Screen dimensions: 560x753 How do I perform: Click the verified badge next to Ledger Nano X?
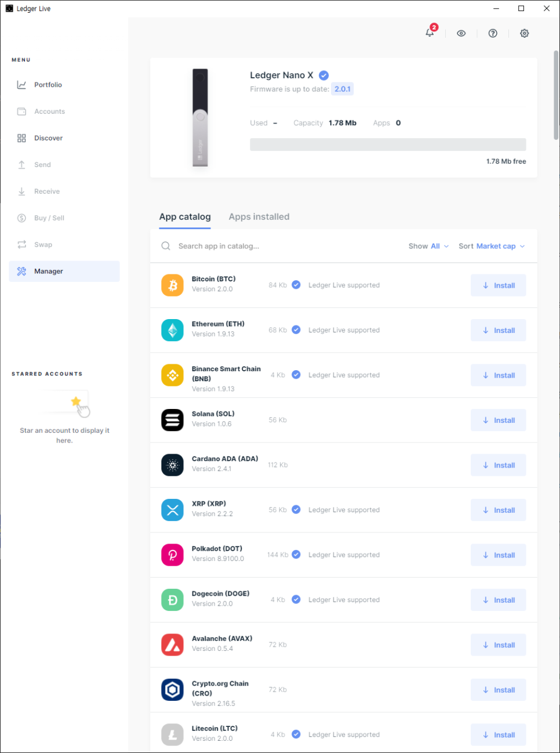pyautogui.click(x=324, y=75)
